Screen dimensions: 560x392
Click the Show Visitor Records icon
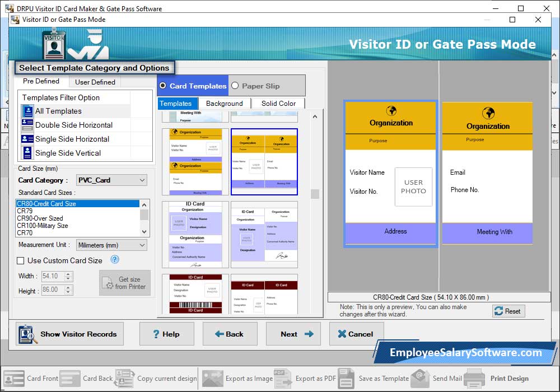pos(28,334)
